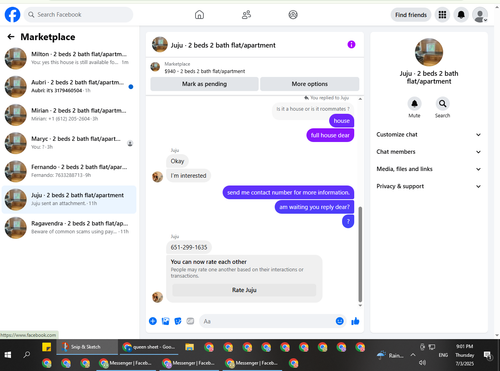
Task: Attach a photo using image icon
Action: pyautogui.click(x=165, y=321)
